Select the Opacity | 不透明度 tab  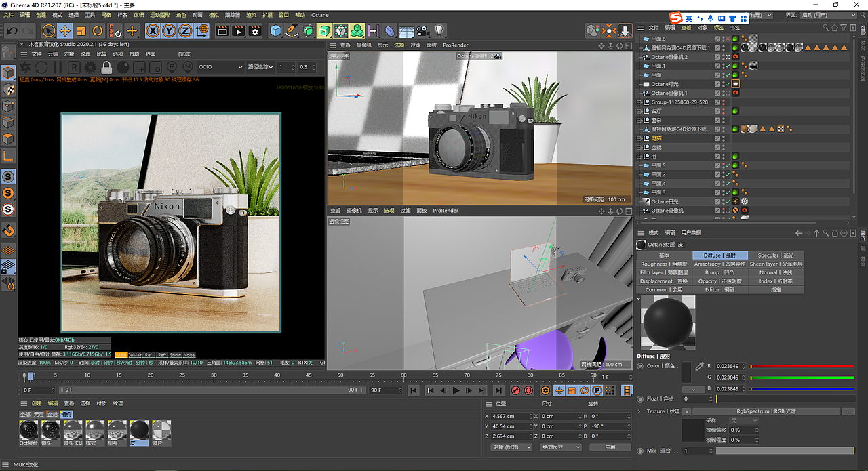[719, 281]
